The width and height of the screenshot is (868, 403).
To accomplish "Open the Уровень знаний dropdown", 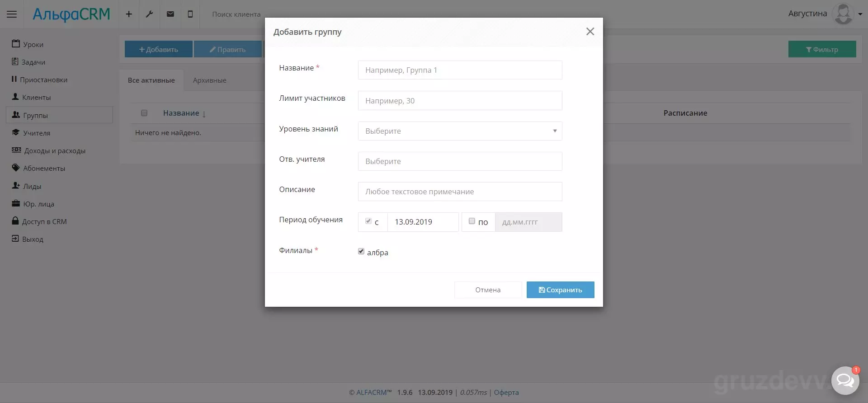I will point(460,131).
